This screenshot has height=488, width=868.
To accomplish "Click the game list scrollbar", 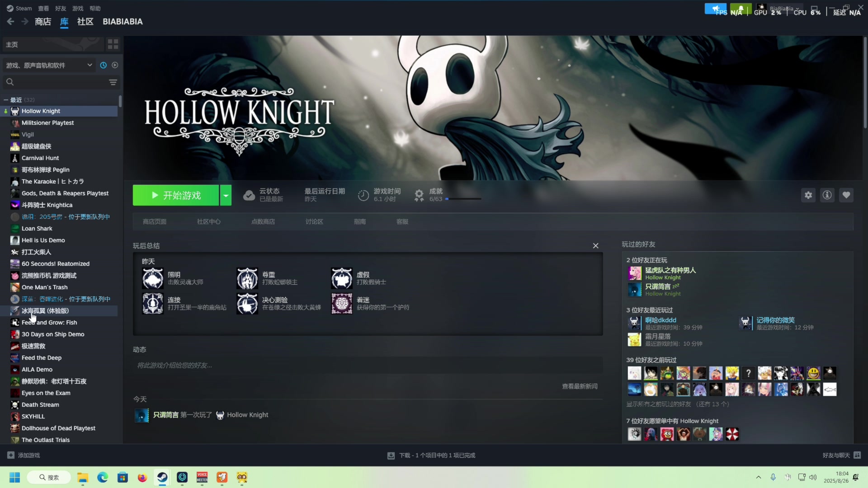I will tap(120, 101).
